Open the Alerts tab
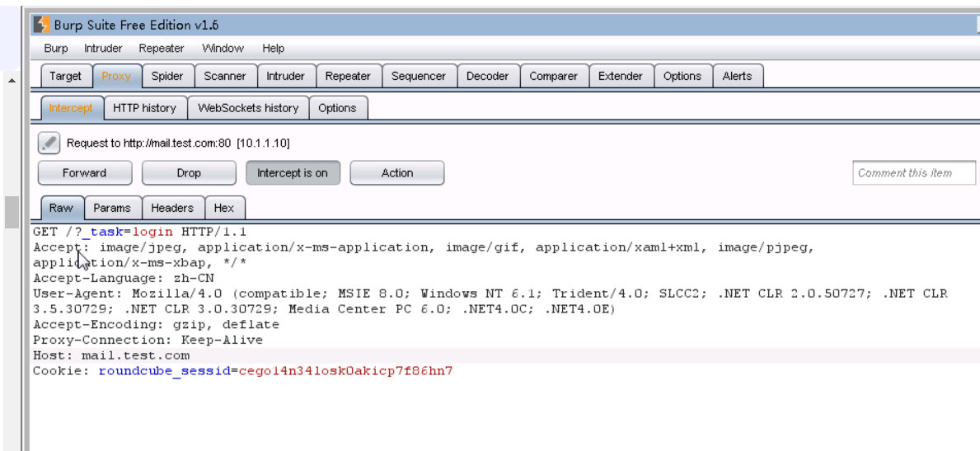This screenshot has width=980, height=451. click(738, 76)
